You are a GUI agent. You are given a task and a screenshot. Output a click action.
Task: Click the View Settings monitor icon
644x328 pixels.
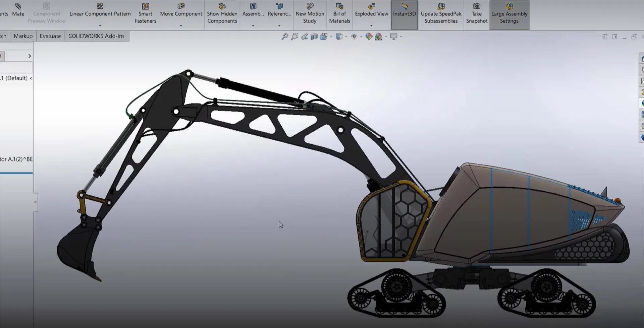(394, 37)
